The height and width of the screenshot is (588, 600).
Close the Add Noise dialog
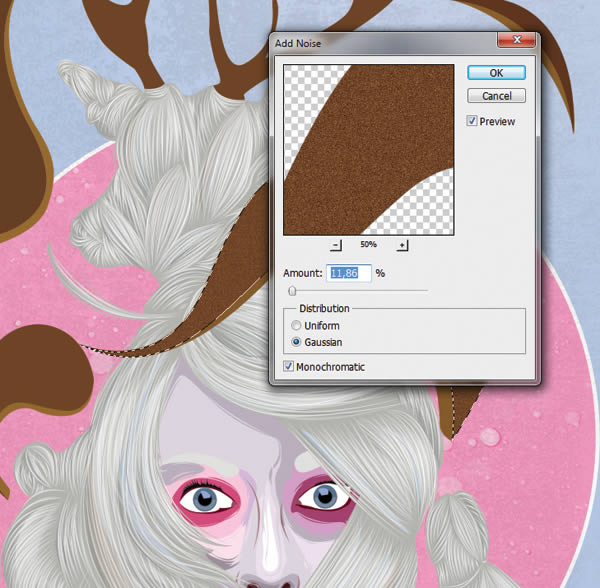click(x=516, y=39)
